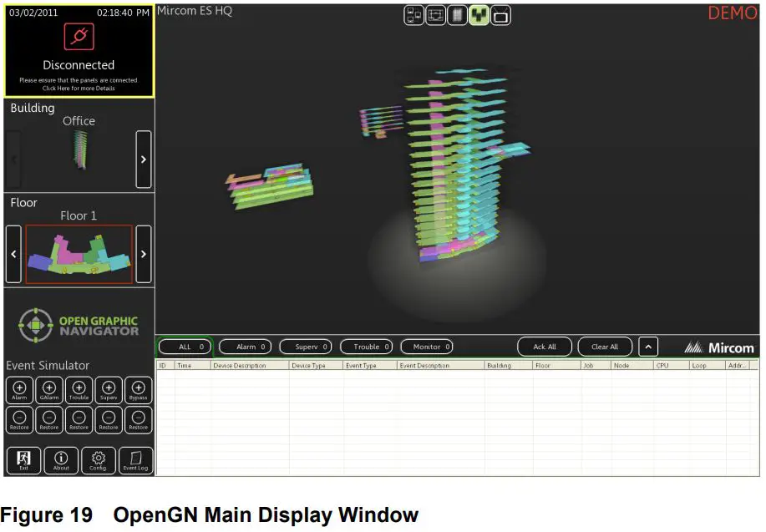
Task: Open the network nodes view icon
Action: tap(413, 15)
